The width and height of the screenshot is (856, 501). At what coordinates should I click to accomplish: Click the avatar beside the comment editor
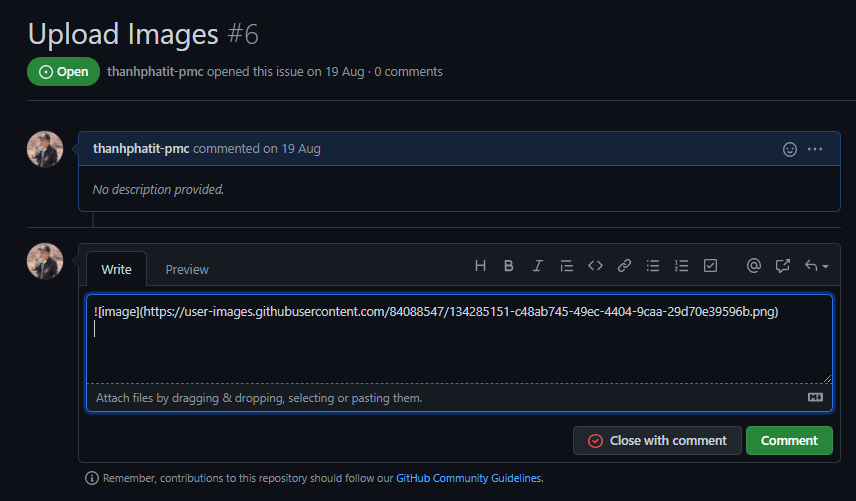coord(45,261)
